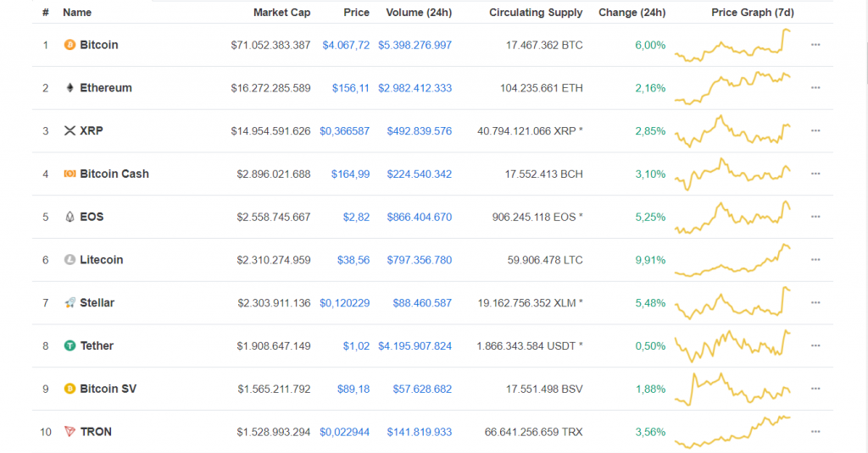Open the more options menu for Bitcoin Cash

(x=815, y=174)
